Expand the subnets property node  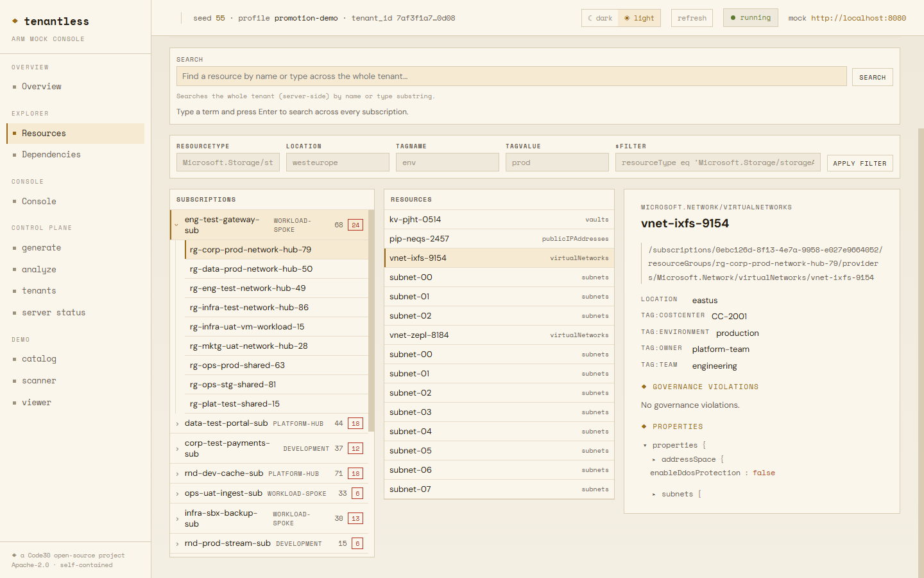(x=654, y=495)
